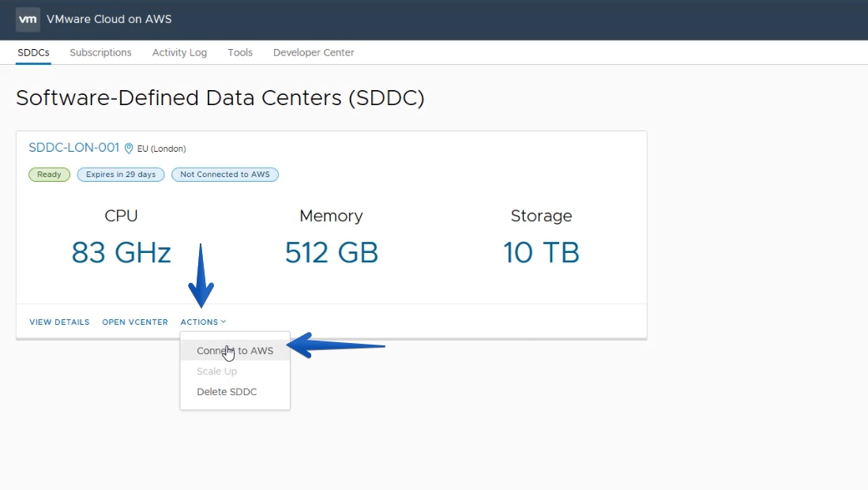The height and width of the screenshot is (490, 868).
Task: Open the SDDC-LON-001 link
Action: (73, 148)
